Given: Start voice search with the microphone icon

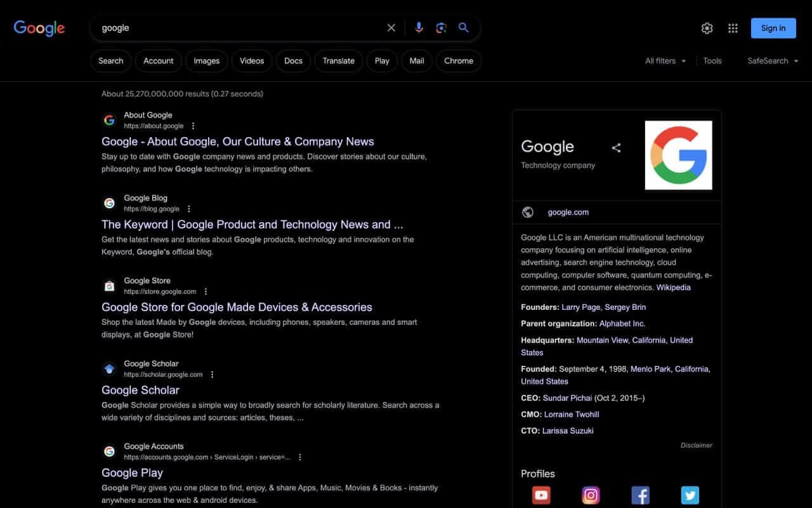Looking at the screenshot, I should [x=419, y=28].
